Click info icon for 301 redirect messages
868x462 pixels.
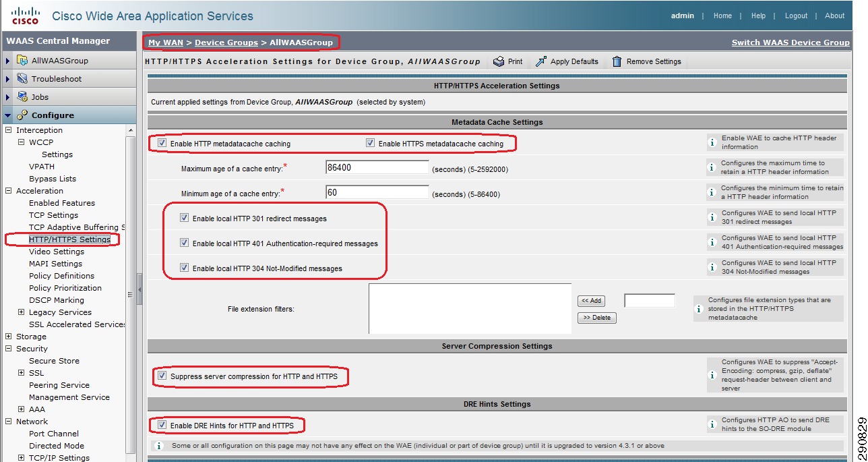tap(712, 217)
